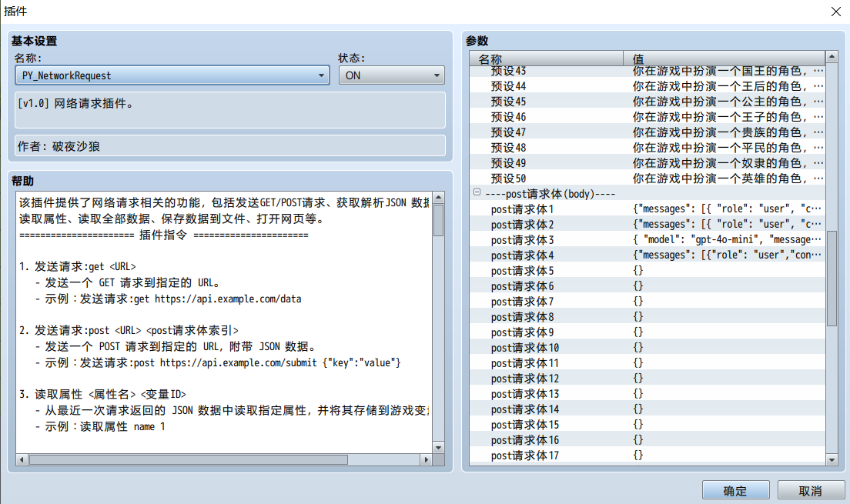The image size is (850, 504).
Task: Select the post请求体9 row
Action: 648,332
